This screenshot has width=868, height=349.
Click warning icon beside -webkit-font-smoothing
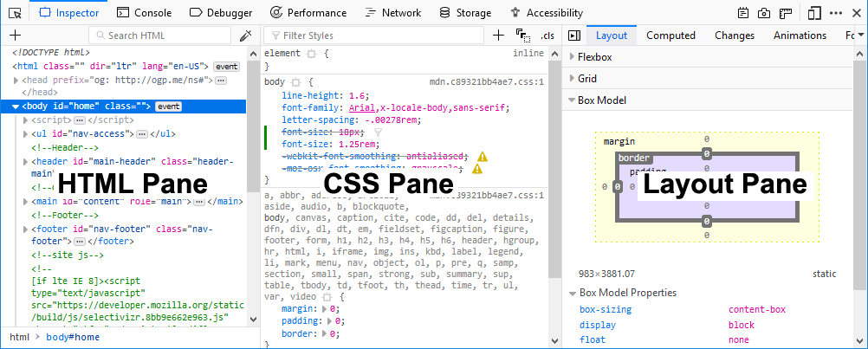(483, 156)
